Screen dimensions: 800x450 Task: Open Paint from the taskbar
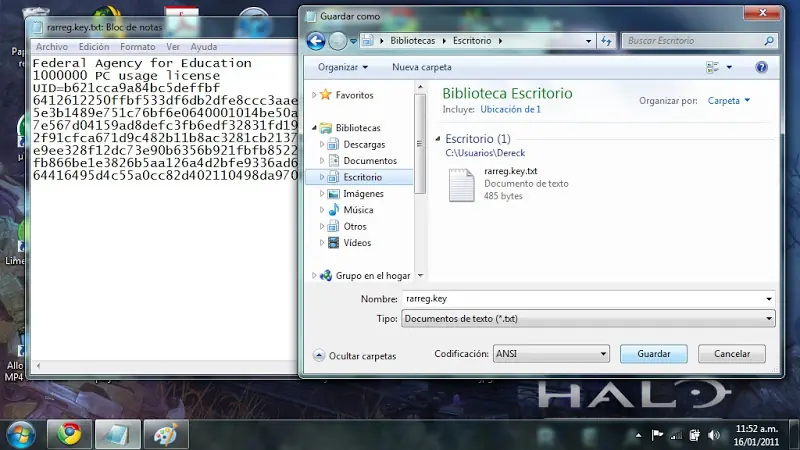coord(166,434)
